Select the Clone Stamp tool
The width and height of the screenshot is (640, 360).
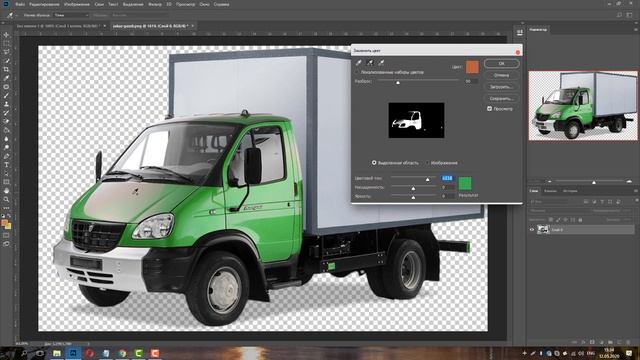click(7, 104)
